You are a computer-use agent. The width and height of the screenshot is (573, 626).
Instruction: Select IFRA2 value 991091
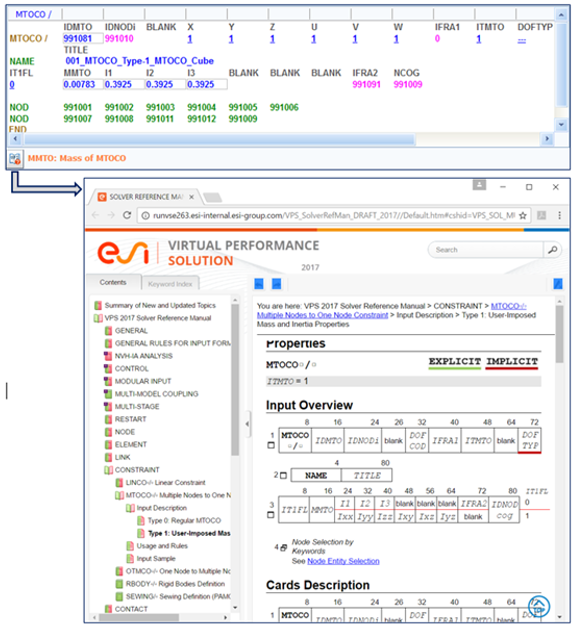366,85
